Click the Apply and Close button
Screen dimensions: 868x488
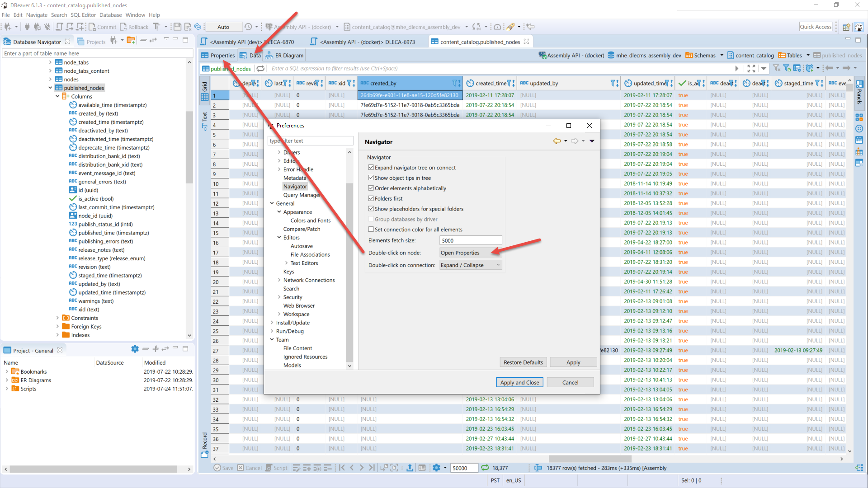(519, 382)
